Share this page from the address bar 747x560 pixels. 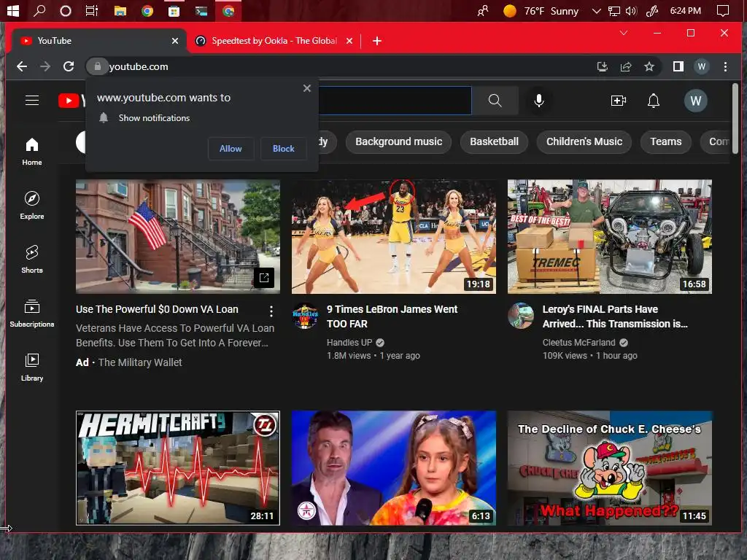625,66
